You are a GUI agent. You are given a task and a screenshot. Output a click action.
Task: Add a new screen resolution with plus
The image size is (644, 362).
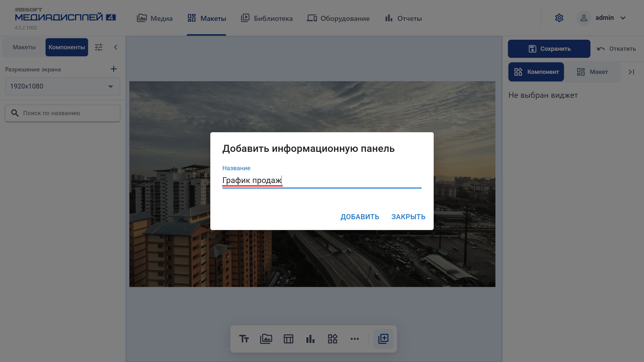tap(114, 69)
